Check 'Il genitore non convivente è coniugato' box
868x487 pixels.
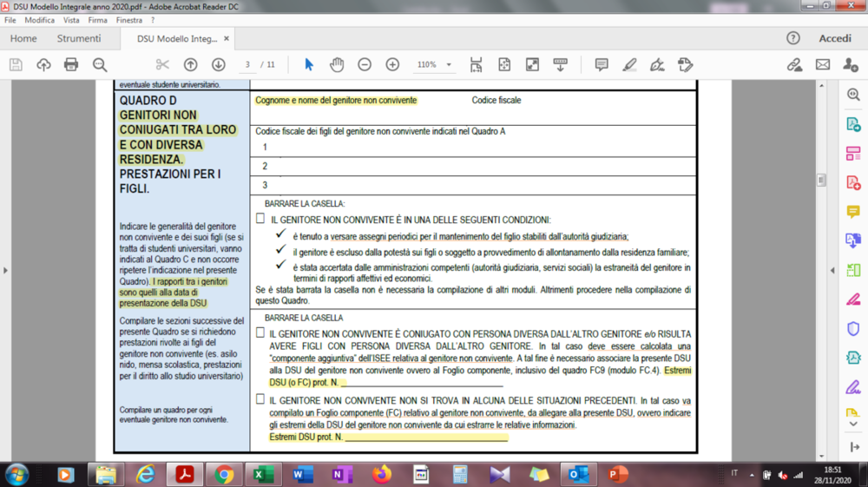(260, 332)
